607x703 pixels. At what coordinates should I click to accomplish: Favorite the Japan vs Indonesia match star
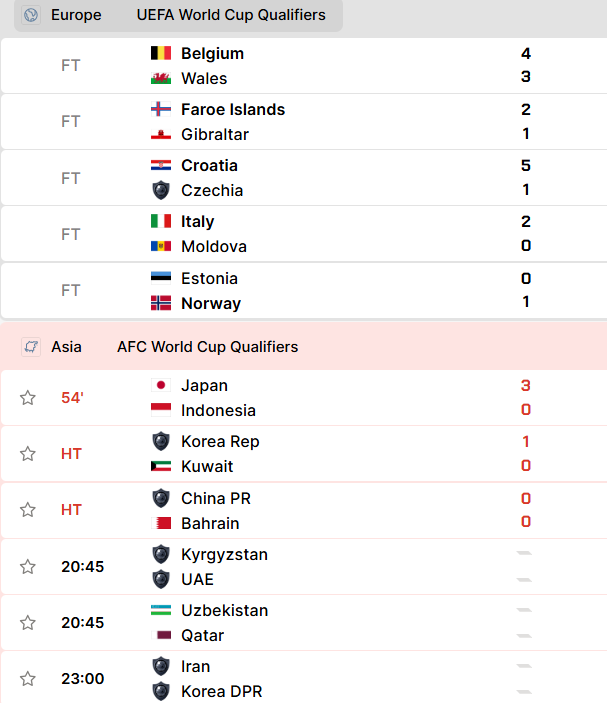click(28, 398)
